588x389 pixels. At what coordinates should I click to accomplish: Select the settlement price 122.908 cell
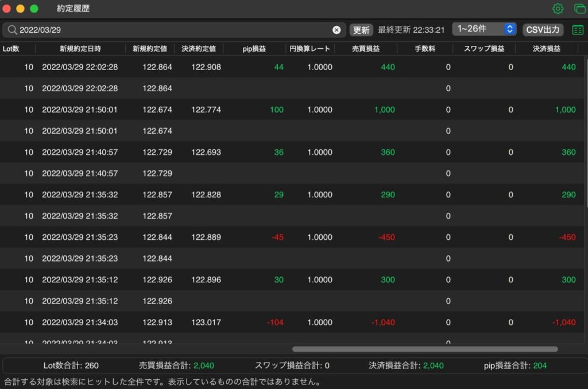206,67
